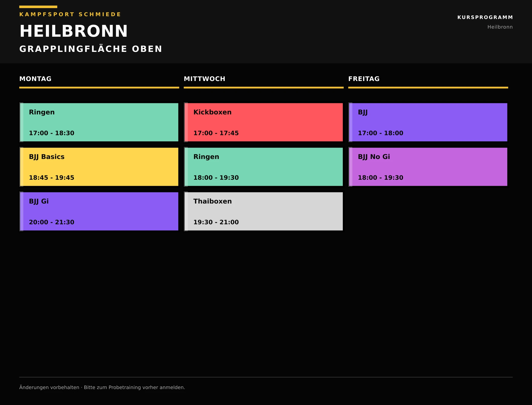Select the Friday BJJ 17:00 - 18:00 class
Viewport: 532px width, 405px height.
[428, 122]
